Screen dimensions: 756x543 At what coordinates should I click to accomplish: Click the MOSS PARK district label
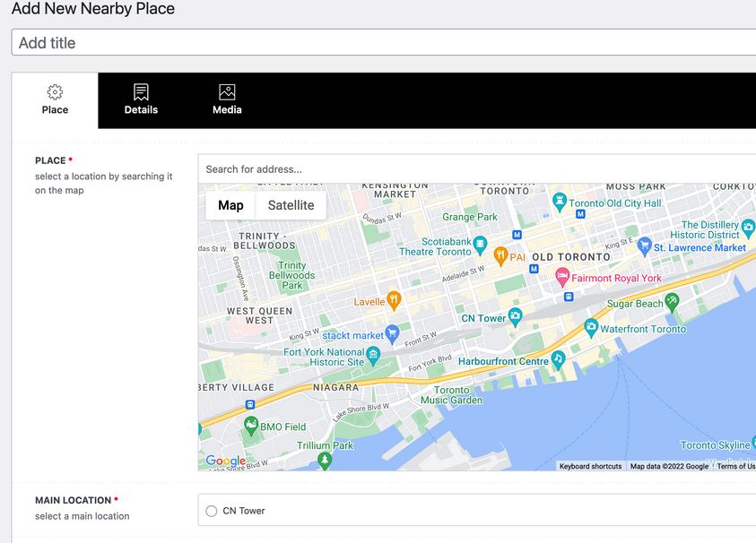coord(636,186)
